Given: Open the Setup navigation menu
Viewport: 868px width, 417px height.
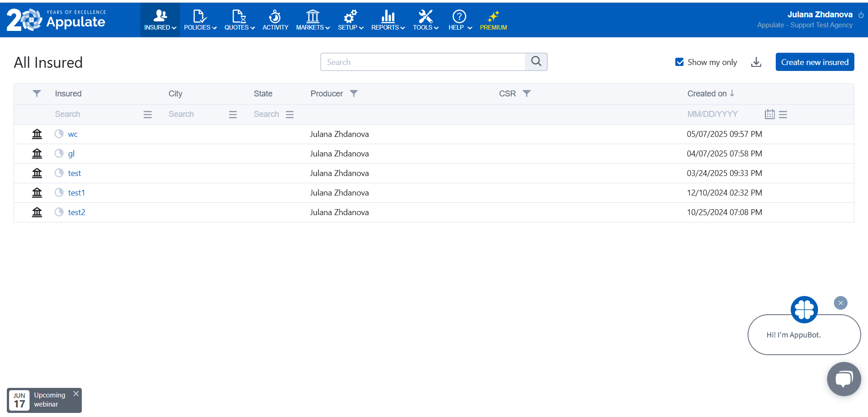Looking at the screenshot, I should pyautogui.click(x=350, y=20).
